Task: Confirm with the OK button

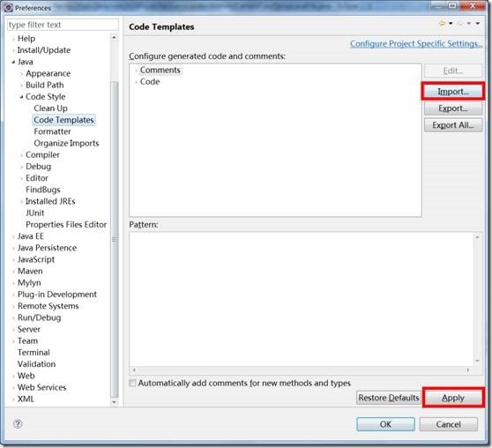Action: (385, 424)
